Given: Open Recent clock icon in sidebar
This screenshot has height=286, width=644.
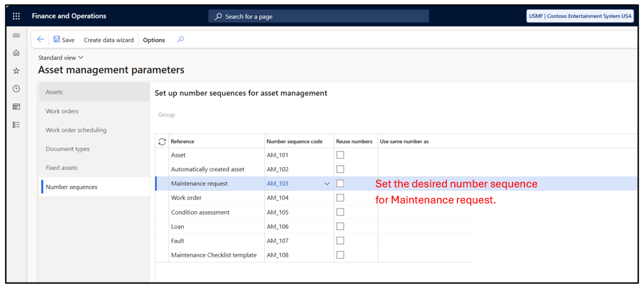Looking at the screenshot, I should pos(16,89).
